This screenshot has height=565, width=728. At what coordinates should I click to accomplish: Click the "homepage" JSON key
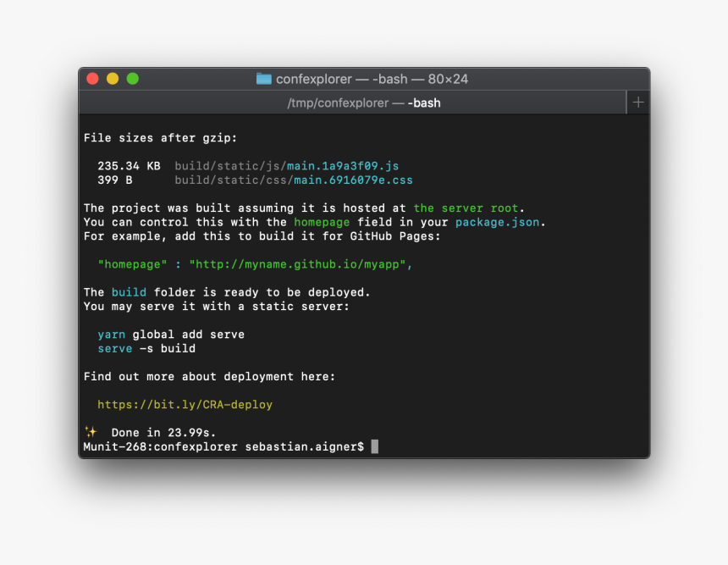tap(132, 264)
